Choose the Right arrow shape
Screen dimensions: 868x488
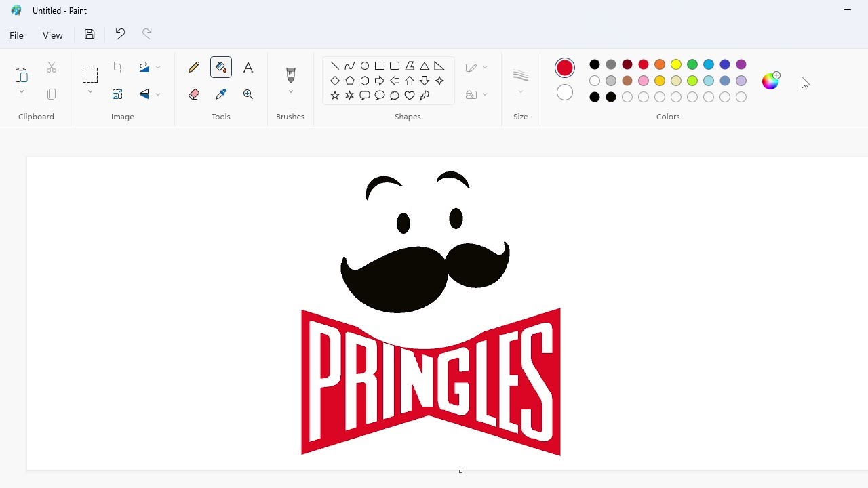click(380, 81)
